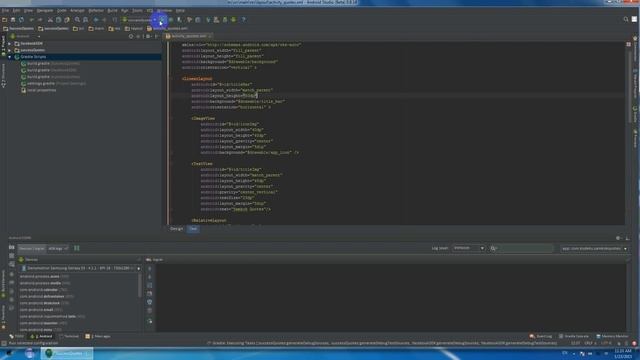Click the Synchronize toolbar icon
The image size is (640, 360).
point(21,20)
